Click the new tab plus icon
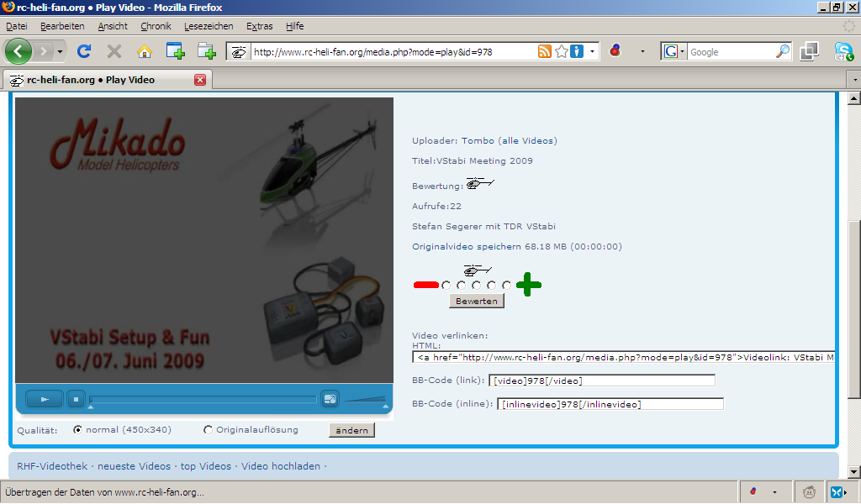861x504 pixels. pyautogui.click(x=175, y=51)
